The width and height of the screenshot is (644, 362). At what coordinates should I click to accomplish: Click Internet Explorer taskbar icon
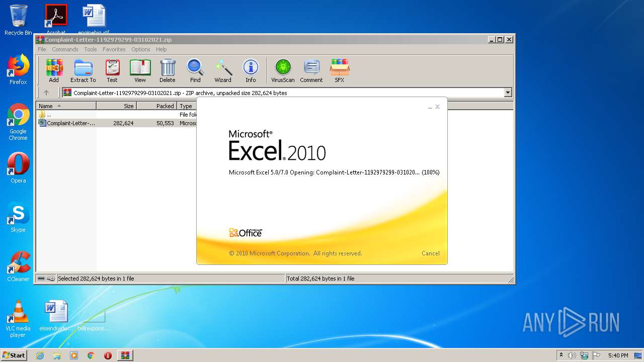tap(40, 355)
